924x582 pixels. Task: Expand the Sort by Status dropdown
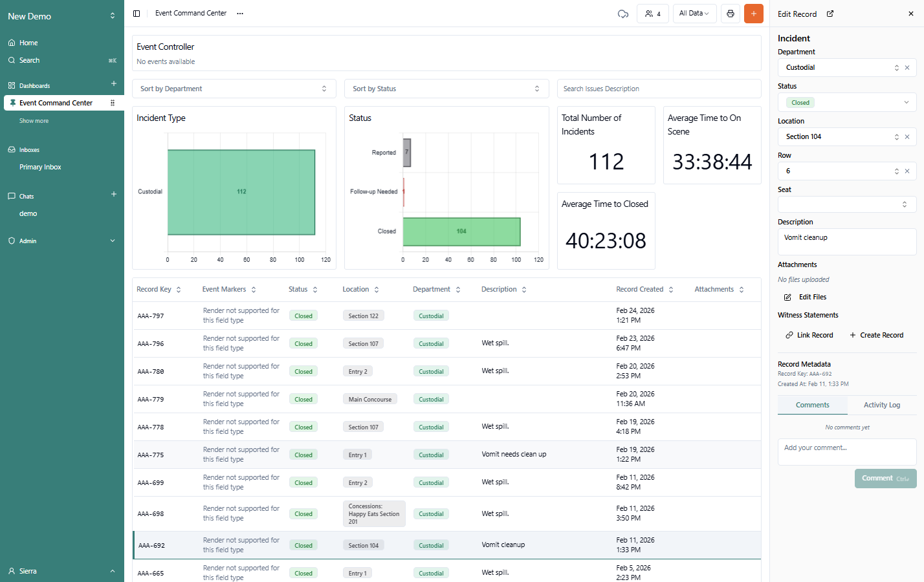click(x=446, y=89)
